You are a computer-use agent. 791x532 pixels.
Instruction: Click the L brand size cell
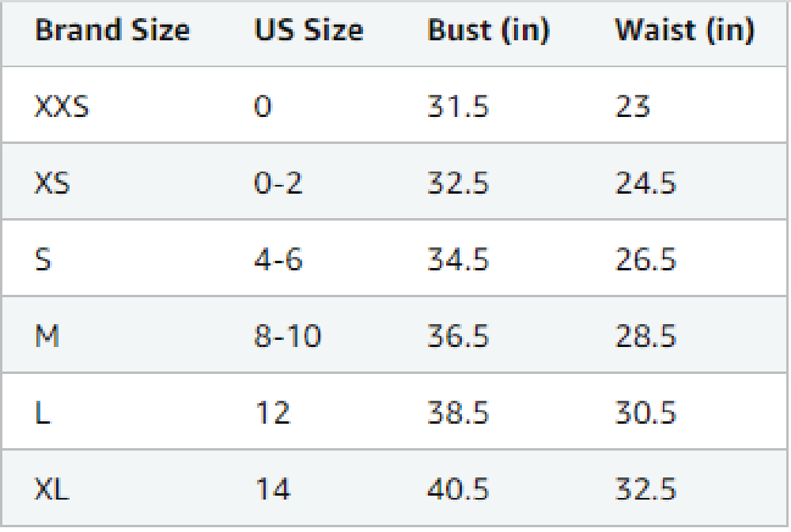(43, 413)
